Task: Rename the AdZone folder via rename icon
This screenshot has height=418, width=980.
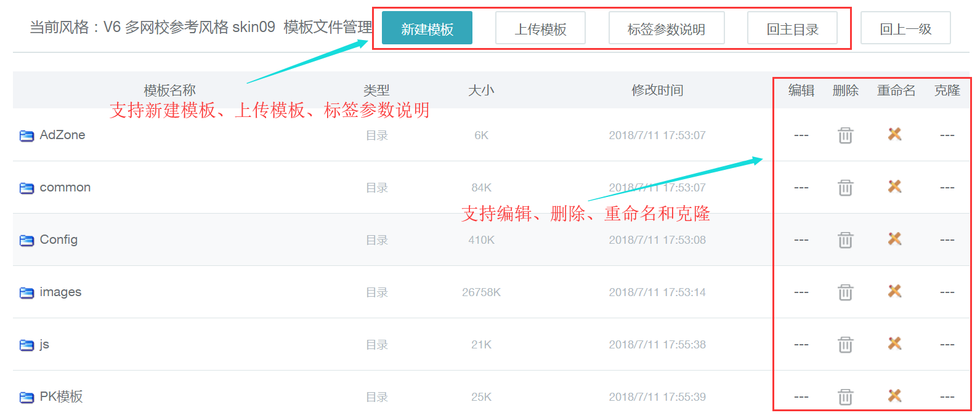Action: pyautogui.click(x=895, y=134)
